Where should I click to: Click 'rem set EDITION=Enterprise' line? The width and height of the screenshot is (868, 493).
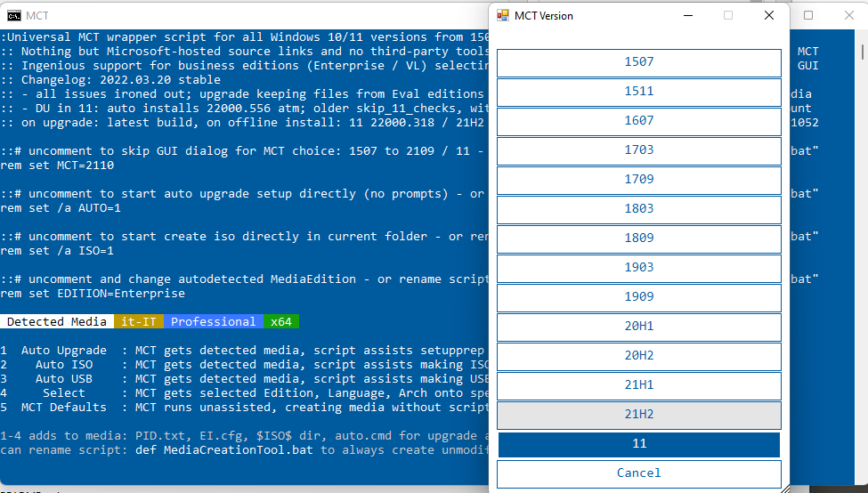click(93, 294)
